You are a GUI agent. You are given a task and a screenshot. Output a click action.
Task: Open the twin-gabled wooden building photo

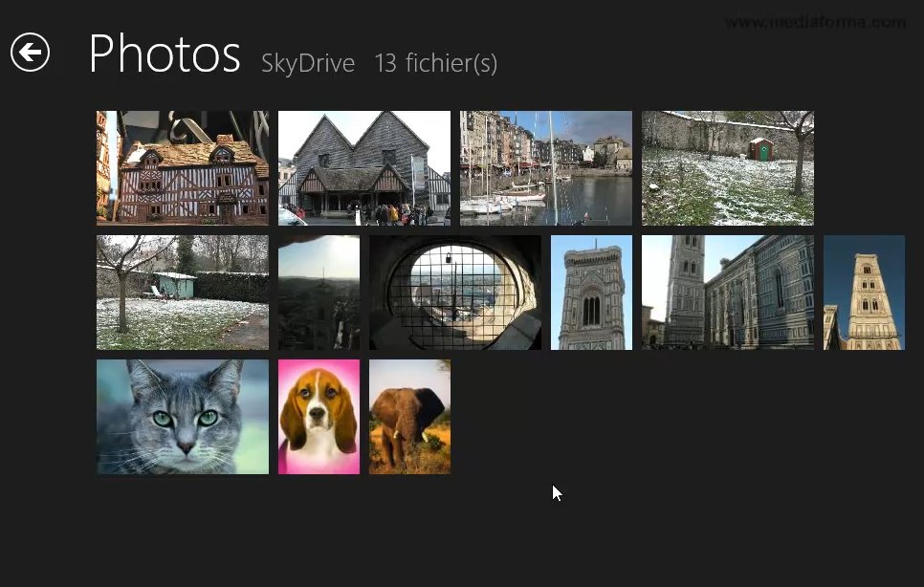click(x=364, y=168)
